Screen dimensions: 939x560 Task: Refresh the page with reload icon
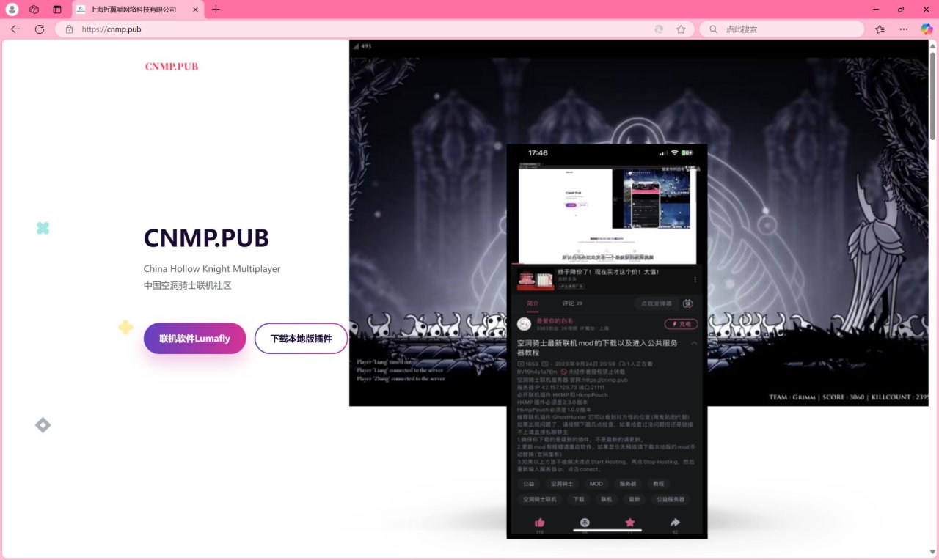click(x=40, y=29)
